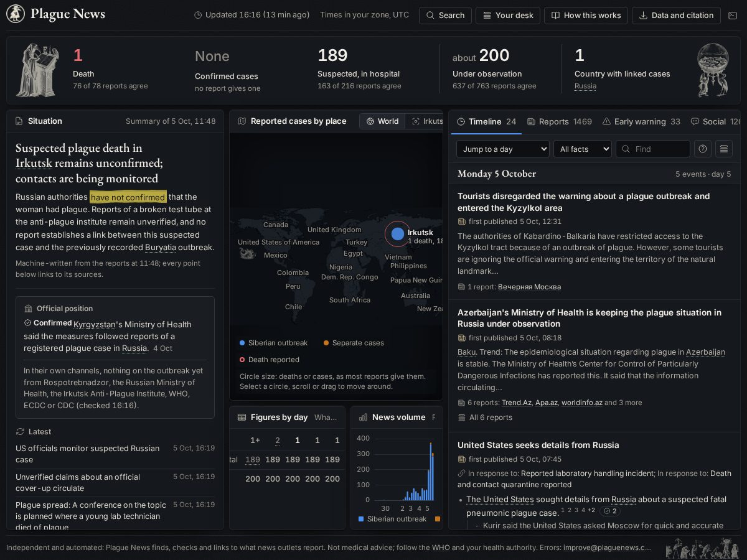The height and width of the screenshot is (560, 747).
Task: Click the tallest bar in News volume chart
Action: [x=431, y=471]
